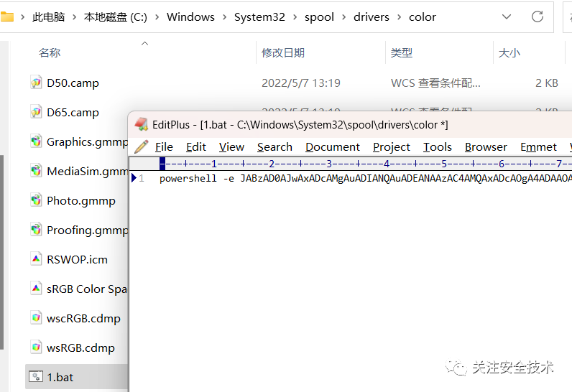Select the 1.bat file name
The height and width of the screenshot is (392, 572).
tap(60, 377)
